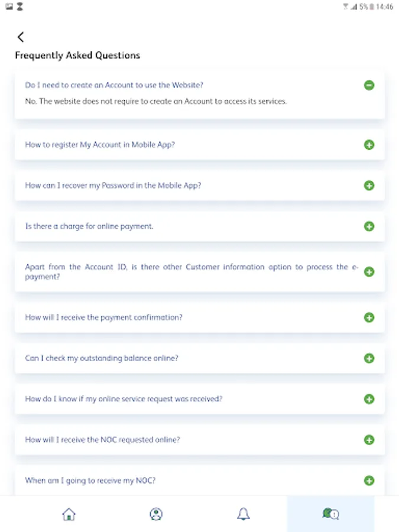Expand 'Is there a charge for online payment'
The width and height of the screenshot is (399, 532).
click(369, 226)
